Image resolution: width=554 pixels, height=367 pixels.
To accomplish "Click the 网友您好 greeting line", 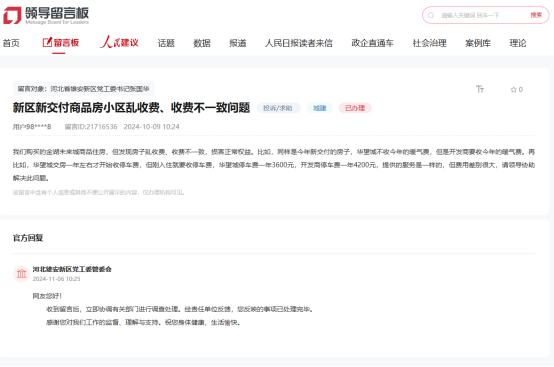I will pyautogui.click(x=47, y=296).
